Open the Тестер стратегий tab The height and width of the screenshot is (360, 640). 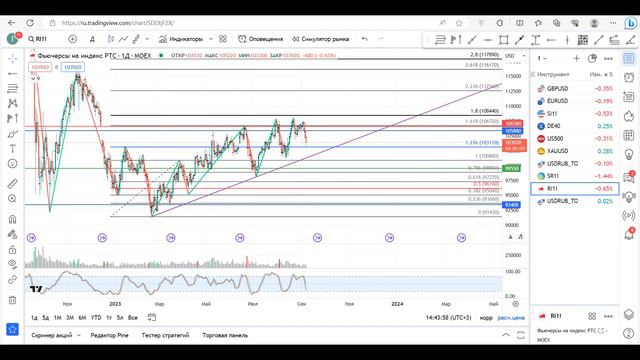pos(165,335)
